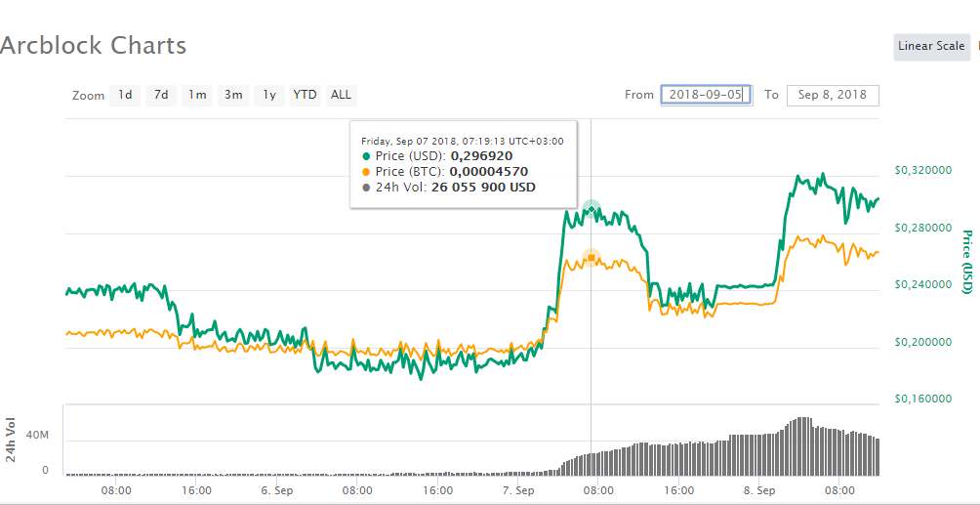Viewport: 980px width, 505px height.
Task: Select YTD zoom range
Action: (x=305, y=95)
